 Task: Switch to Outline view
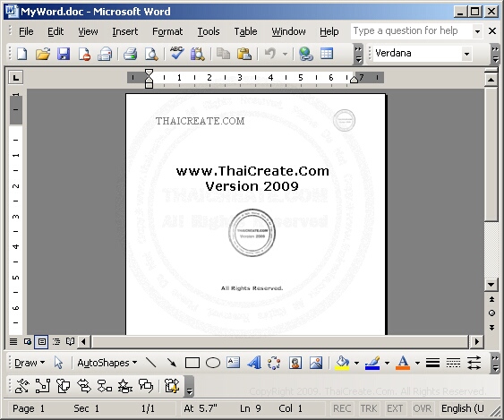(x=56, y=341)
